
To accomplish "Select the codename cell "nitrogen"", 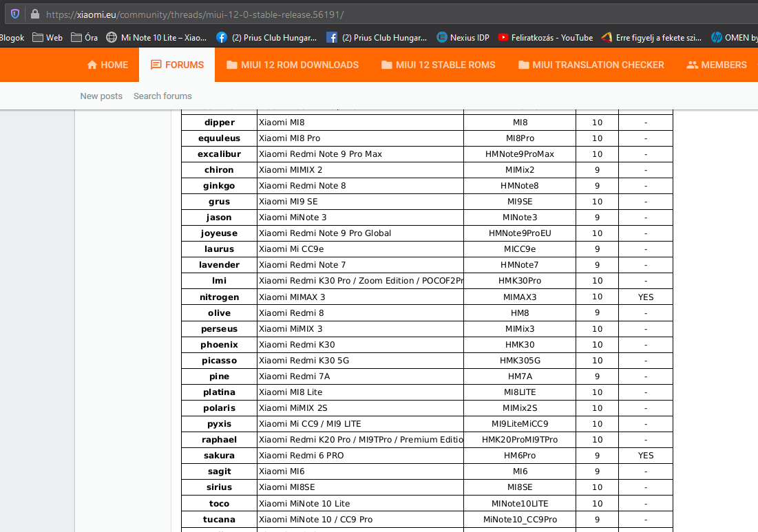I will point(220,297).
